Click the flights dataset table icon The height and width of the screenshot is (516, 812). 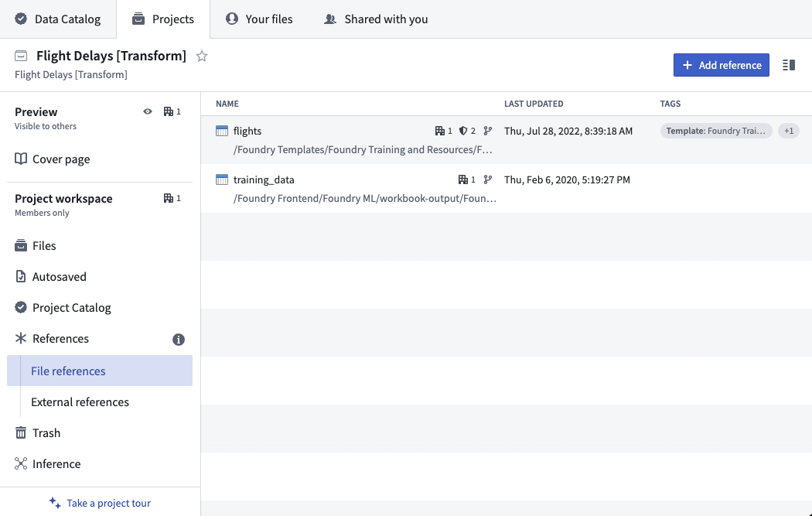click(x=222, y=131)
